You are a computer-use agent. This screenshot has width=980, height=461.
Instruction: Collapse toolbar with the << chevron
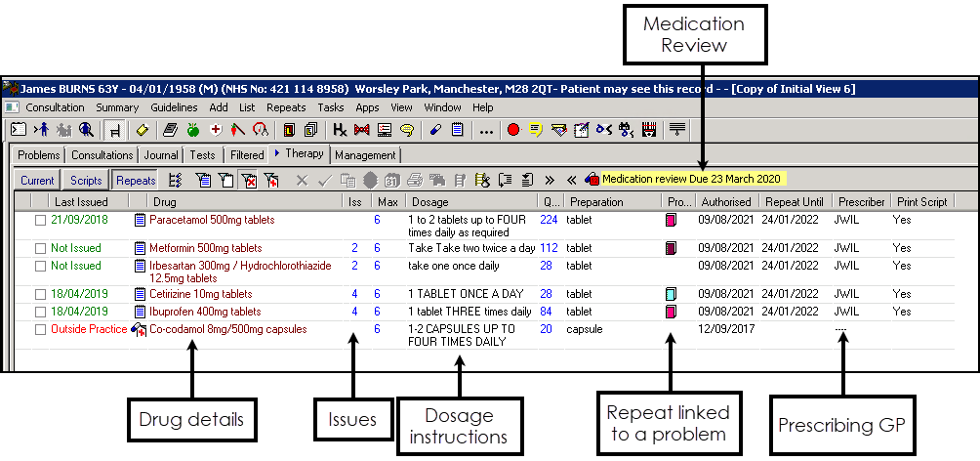(x=571, y=180)
